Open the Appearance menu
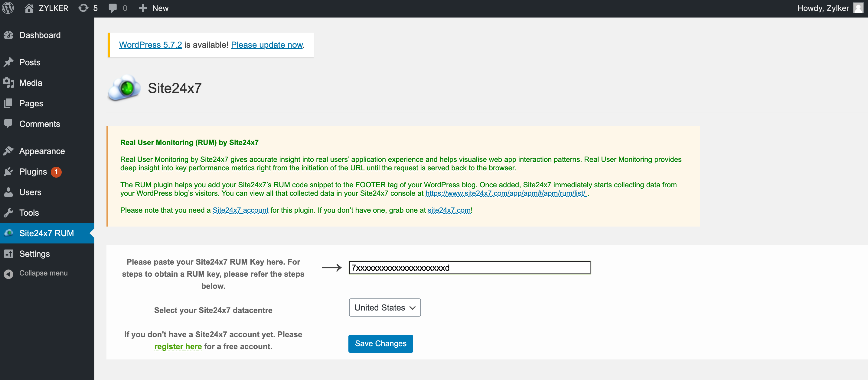 [42, 151]
